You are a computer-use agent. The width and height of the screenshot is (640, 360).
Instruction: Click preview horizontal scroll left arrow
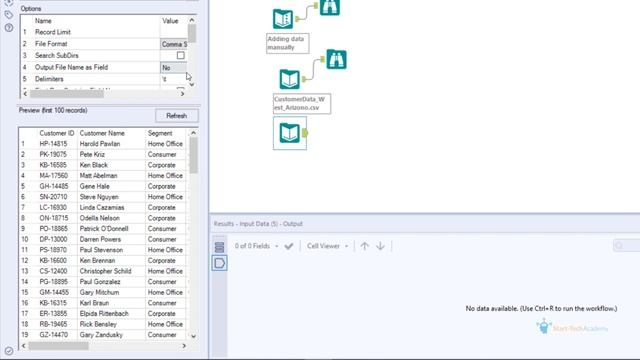24,346
